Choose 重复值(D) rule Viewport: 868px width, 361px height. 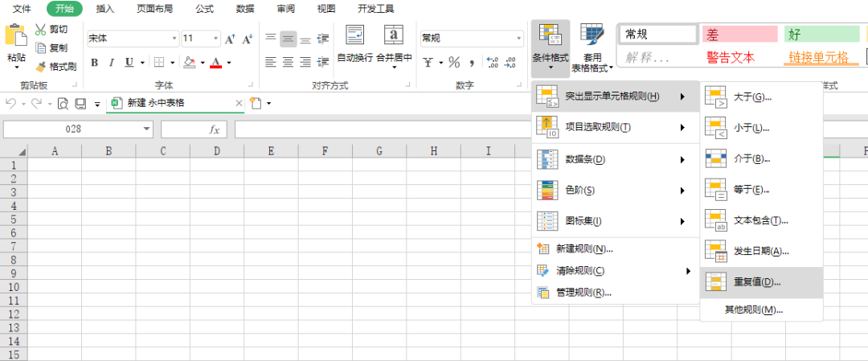pyautogui.click(x=761, y=282)
